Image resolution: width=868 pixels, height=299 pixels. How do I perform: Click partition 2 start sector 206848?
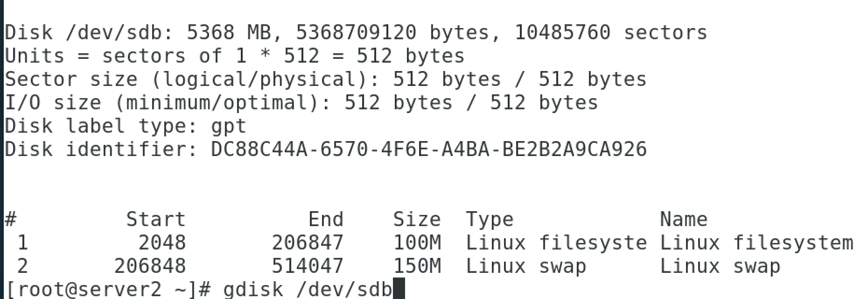(x=150, y=266)
